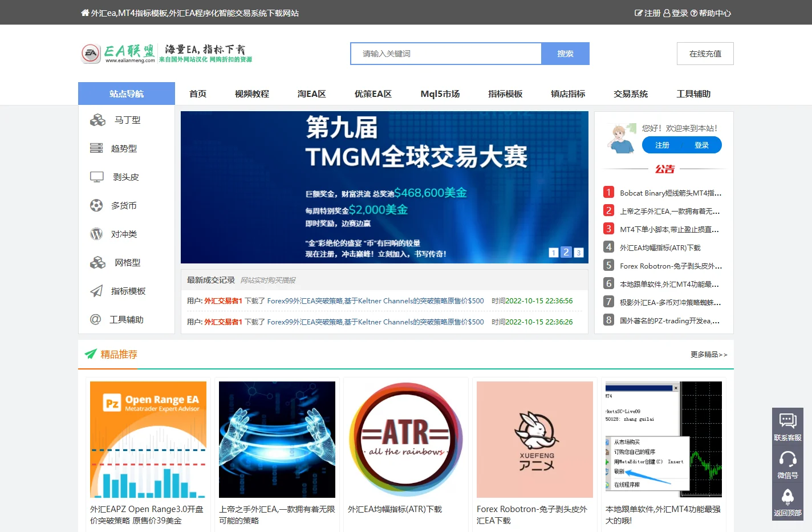Open announcement 1 Bobcat Binary短线箭头

[671, 193]
